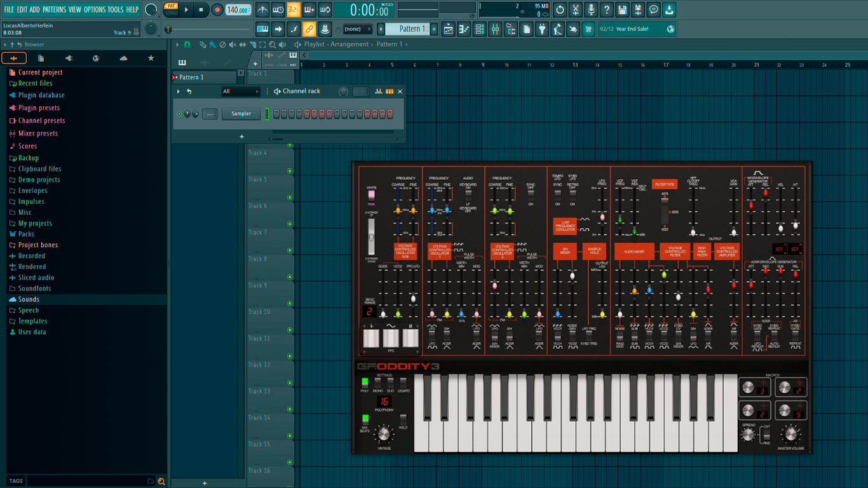The image size is (868, 488).
Task: Click play in the transport bar
Action: 186,10
